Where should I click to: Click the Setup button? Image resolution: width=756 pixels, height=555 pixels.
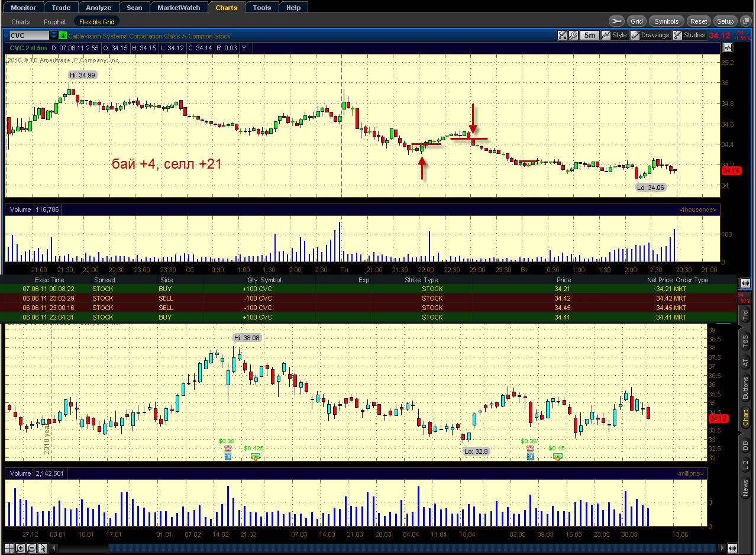pyautogui.click(x=725, y=21)
